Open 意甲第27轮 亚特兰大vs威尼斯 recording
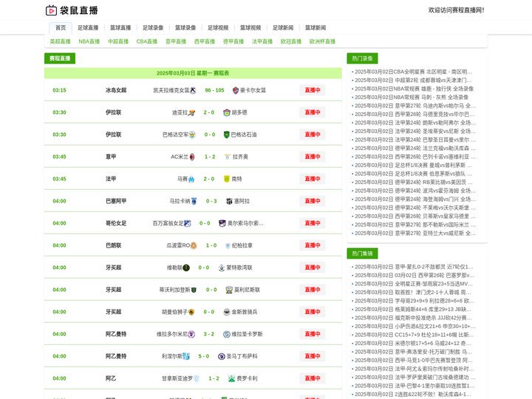This screenshot has width=532, height=399. [415, 233]
